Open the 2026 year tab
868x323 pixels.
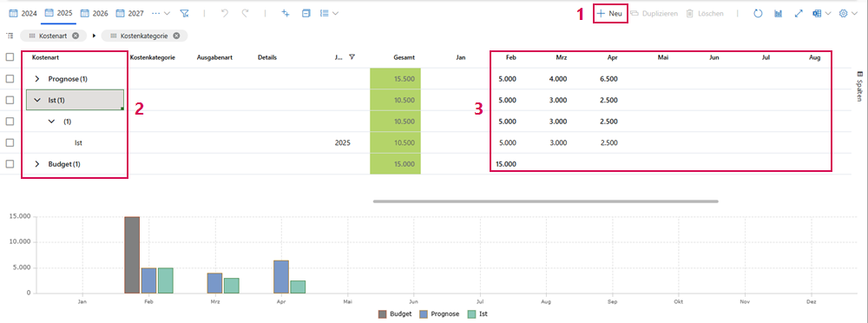[x=94, y=13]
